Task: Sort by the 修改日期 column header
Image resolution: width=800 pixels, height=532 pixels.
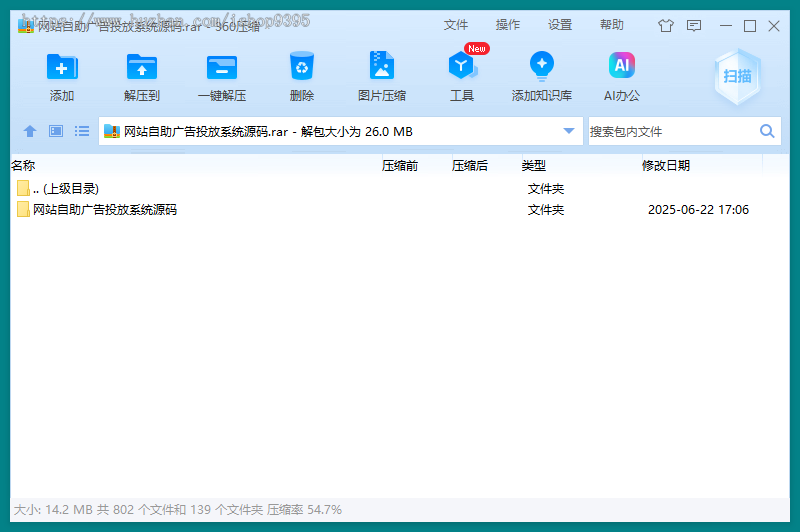Action: click(x=666, y=165)
